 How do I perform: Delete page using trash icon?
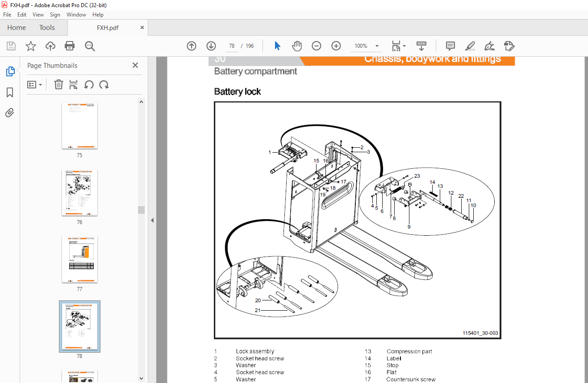click(58, 85)
